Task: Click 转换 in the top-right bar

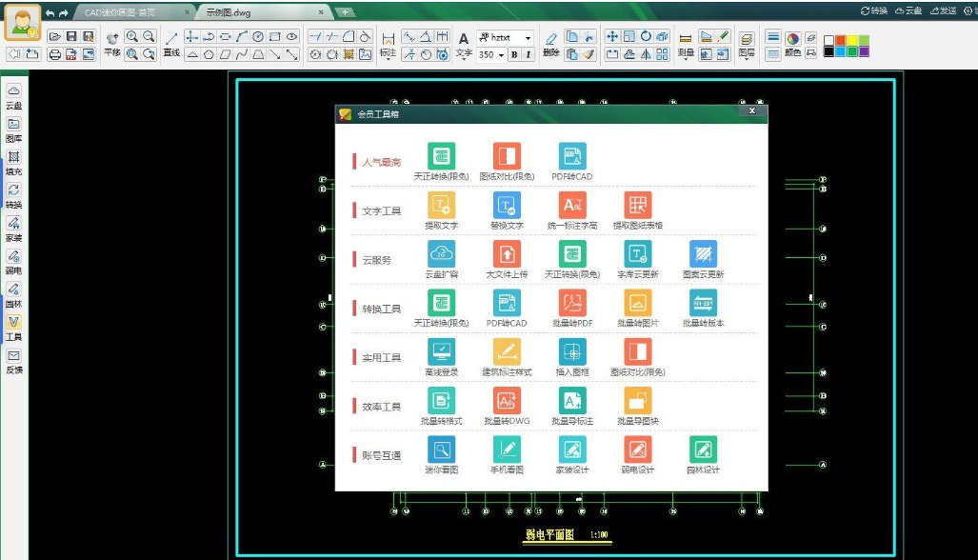Action: [874, 10]
